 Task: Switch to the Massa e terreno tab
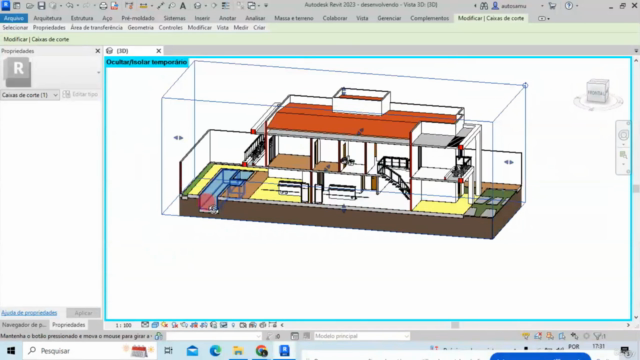pyautogui.click(x=293, y=18)
